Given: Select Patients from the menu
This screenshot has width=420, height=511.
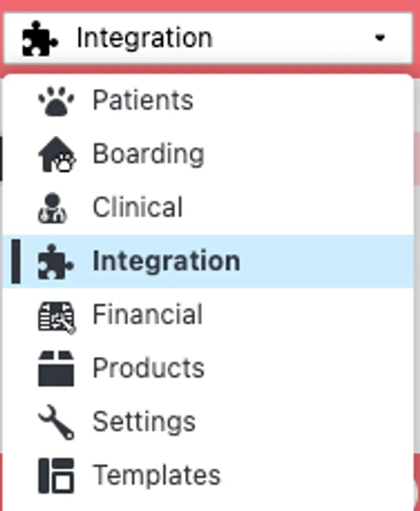Looking at the screenshot, I should pos(143,101).
